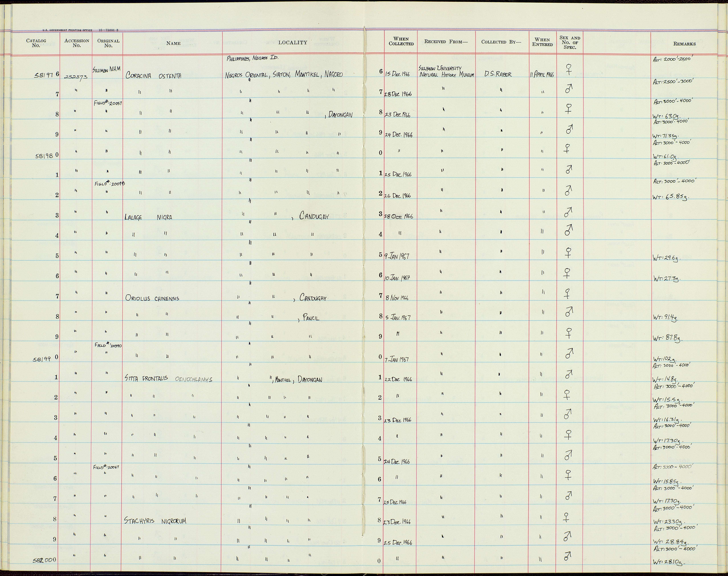728x576 pixels.
Task: Click the "When Entered" column header
Action: pyautogui.click(x=542, y=42)
